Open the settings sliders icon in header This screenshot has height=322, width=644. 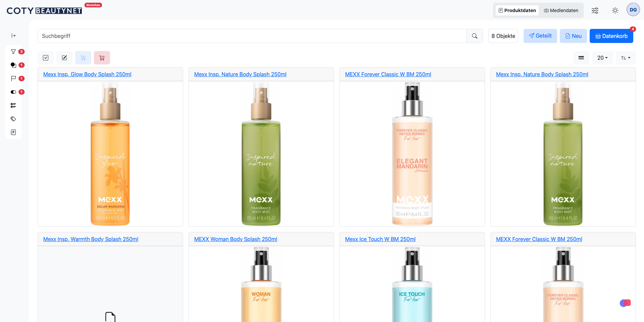[x=595, y=10]
